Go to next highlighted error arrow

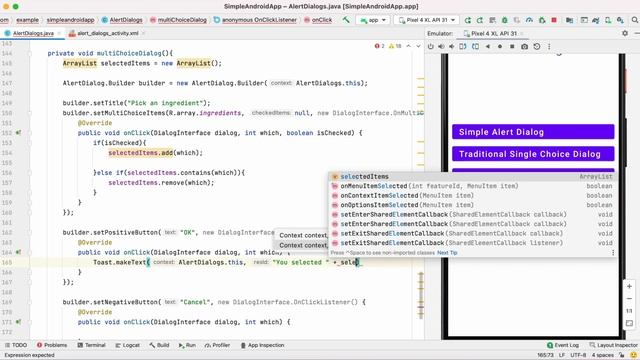[418, 46]
